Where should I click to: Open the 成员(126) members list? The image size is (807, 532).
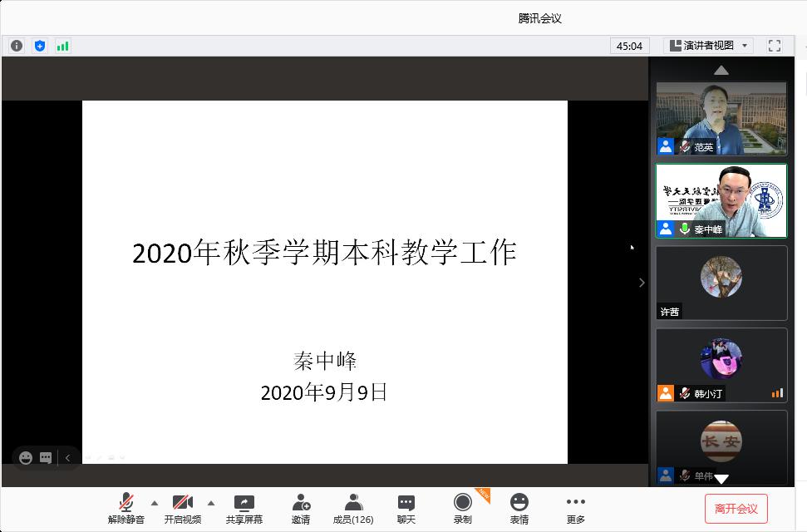coord(353,509)
